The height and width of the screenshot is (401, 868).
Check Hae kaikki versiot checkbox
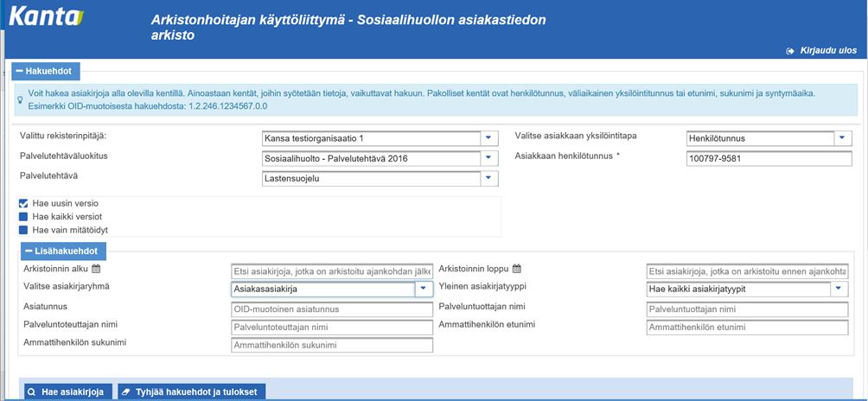[23, 217]
